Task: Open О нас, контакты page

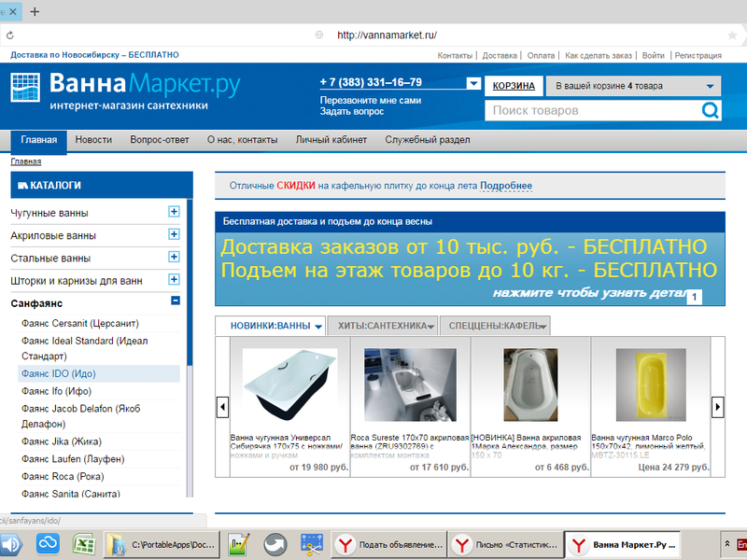Action: (242, 140)
